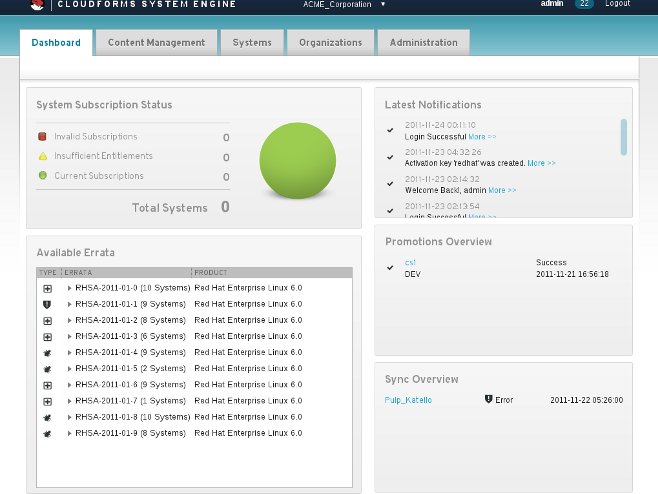Click TYPE column header in Available Errata
658x494 pixels.
click(48, 272)
